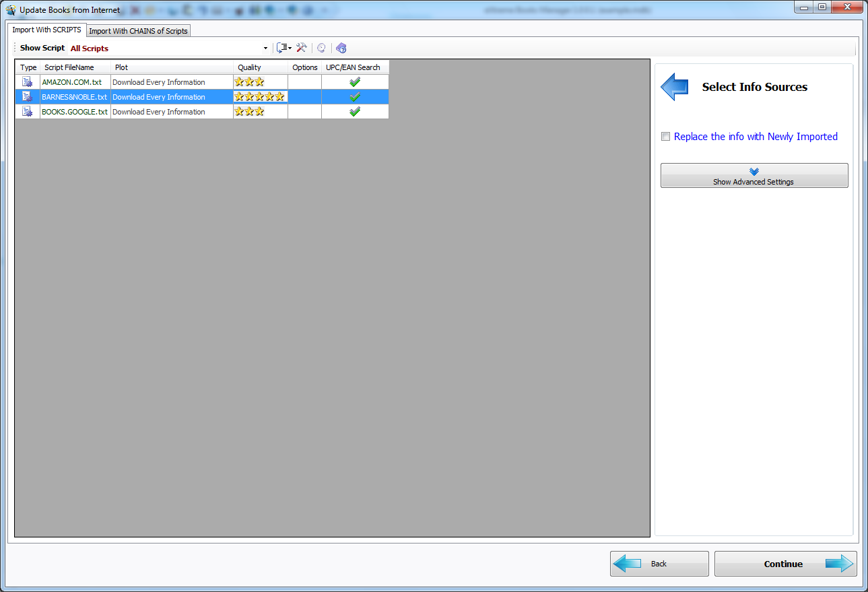Sort by the Plot column header

coord(172,67)
